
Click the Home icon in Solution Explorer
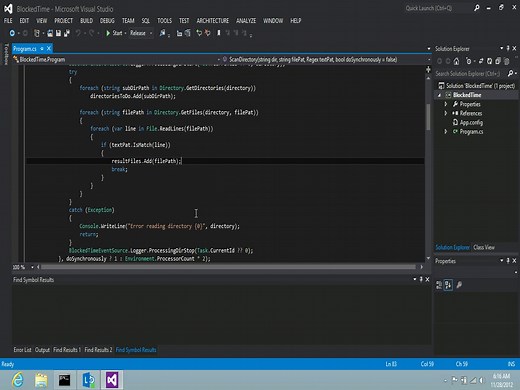click(456, 61)
